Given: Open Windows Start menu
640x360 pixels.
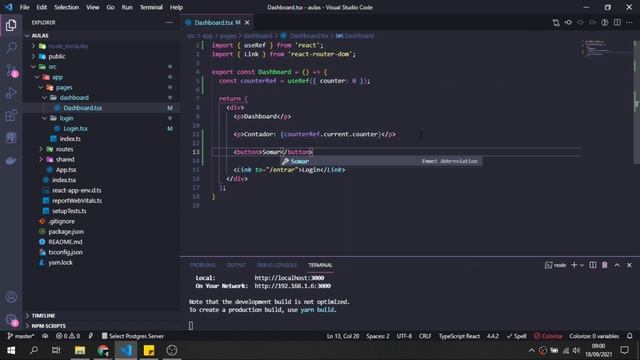Looking at the screenshot, I should tap(11, 350).
